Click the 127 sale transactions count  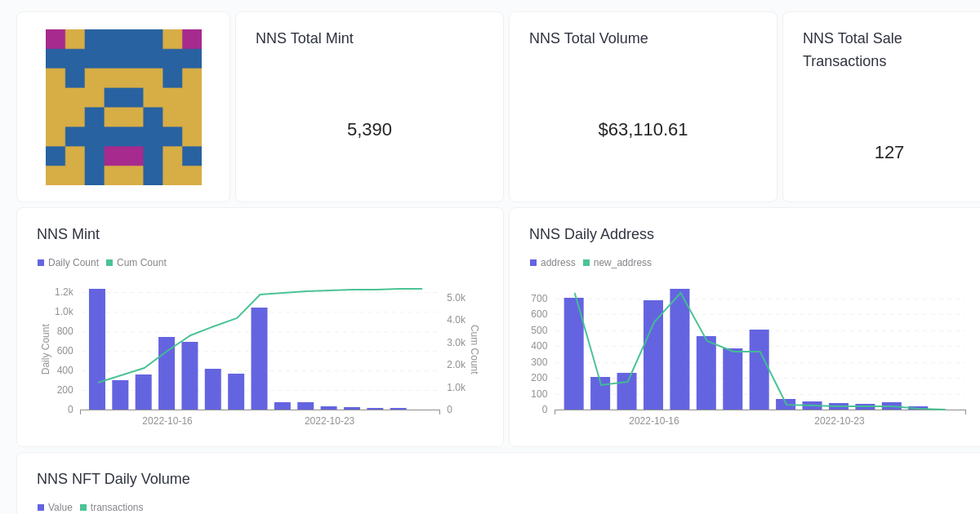tap(889, 153)
